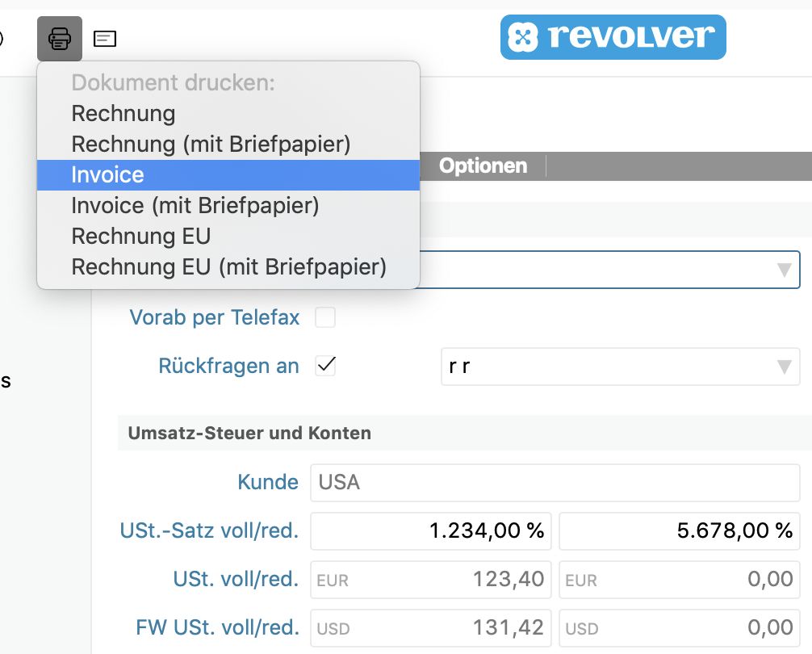Switch to the Optionen tab
The image size is (812, 654).
point(483,166)
